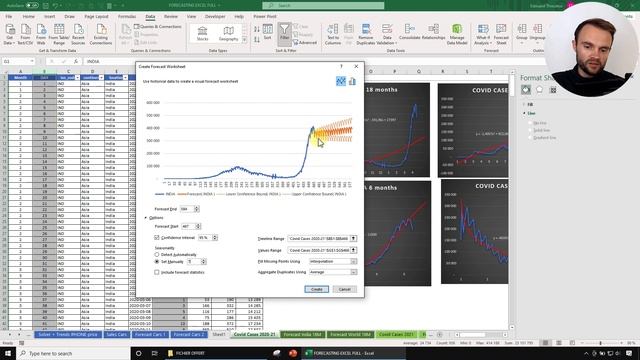640x360 pixels.
Task: Click the insert function fx icon
Action: click(76, 61)
